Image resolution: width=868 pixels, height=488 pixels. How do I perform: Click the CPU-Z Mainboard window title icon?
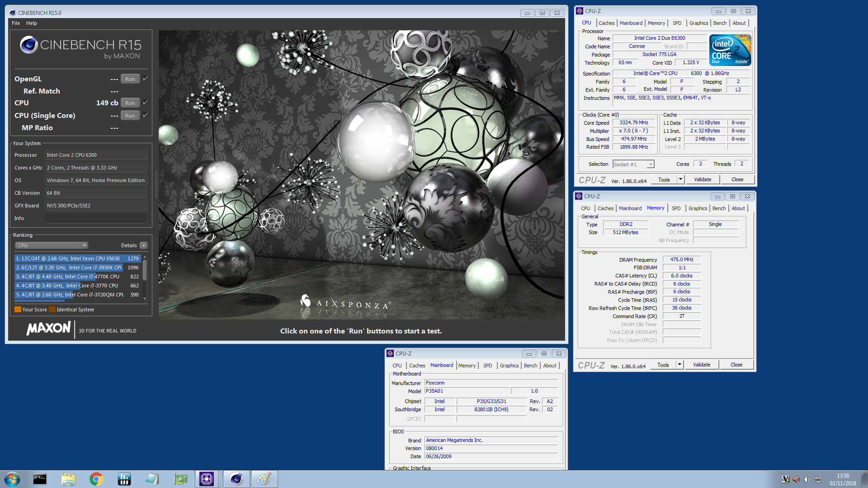pos(390,353)
